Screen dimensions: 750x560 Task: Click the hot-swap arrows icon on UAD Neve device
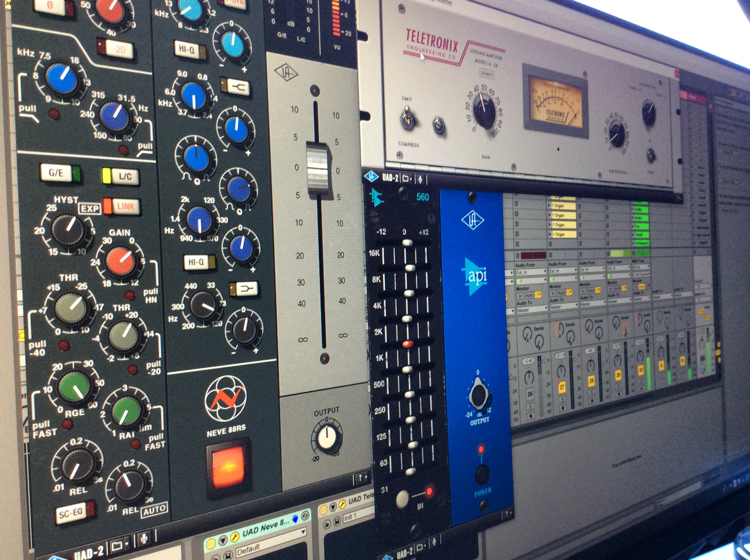[x=306, y=515]
